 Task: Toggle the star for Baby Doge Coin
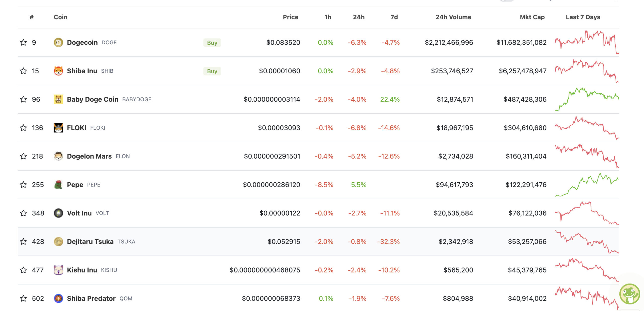coord(23,99)
